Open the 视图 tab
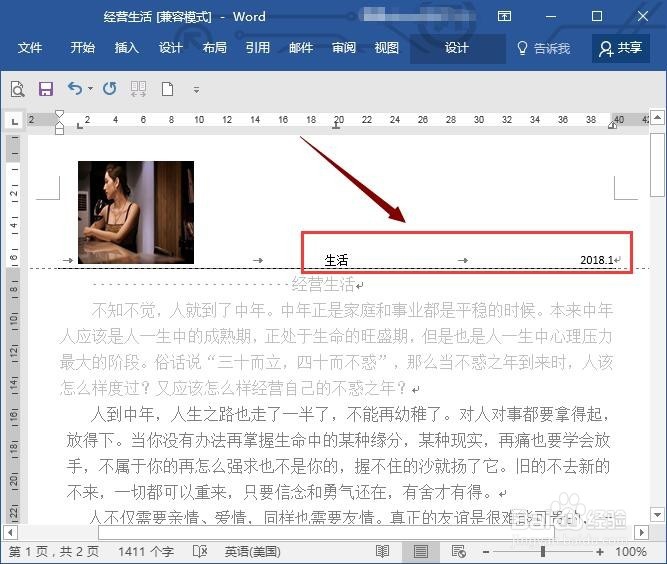 point(386,48)
